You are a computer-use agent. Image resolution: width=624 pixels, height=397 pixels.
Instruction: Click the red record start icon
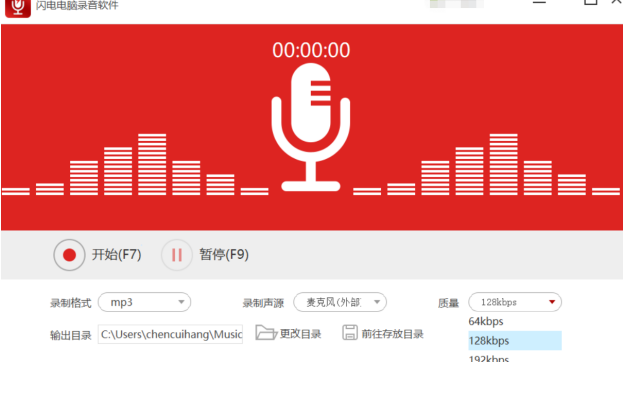point(69,255)
